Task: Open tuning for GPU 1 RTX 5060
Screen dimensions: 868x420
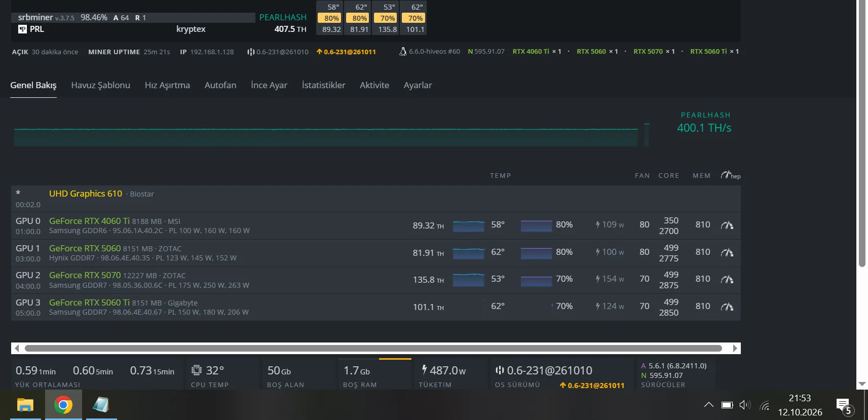Action: [727, 253]
